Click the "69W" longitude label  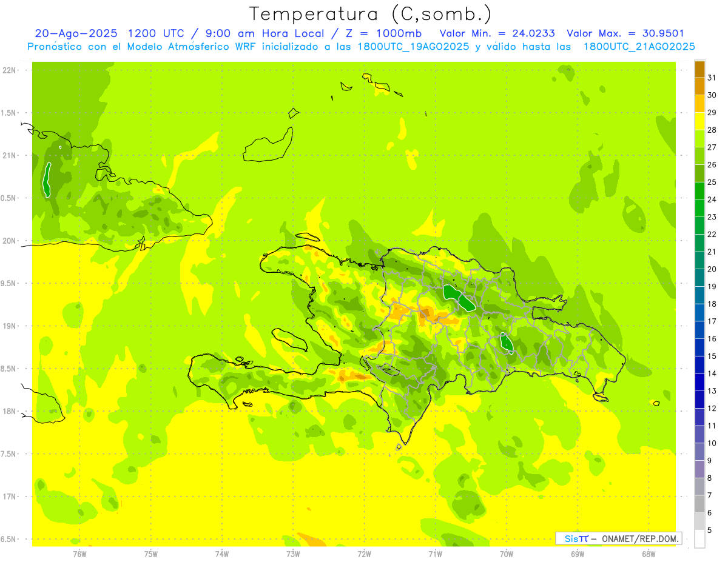[578, 554]
